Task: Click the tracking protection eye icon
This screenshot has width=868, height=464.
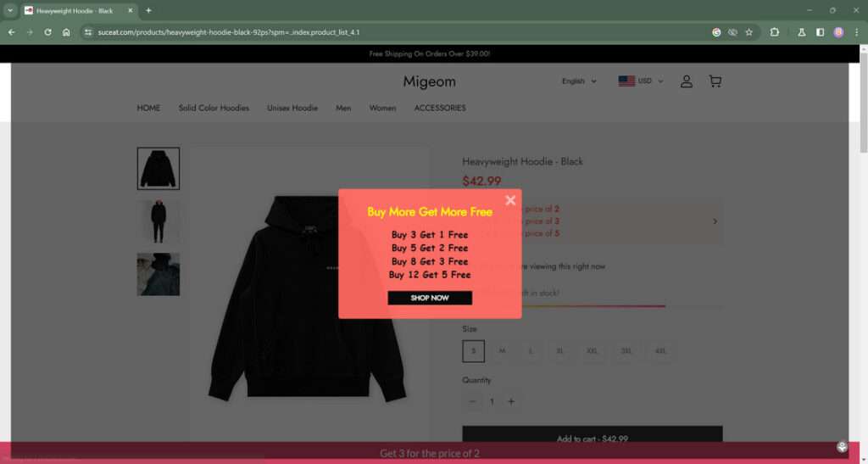Action: point(732,32)
